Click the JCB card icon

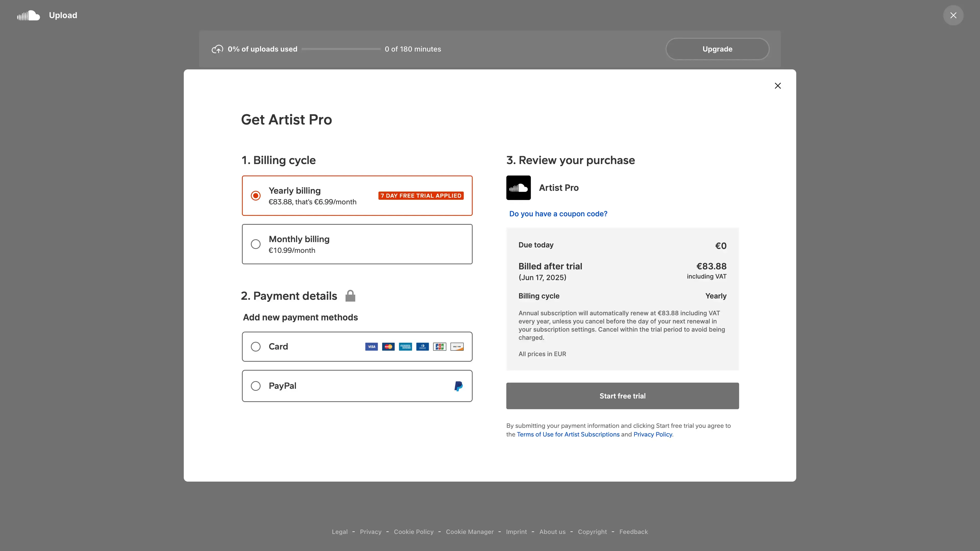pyautogui.click(x=439, y=346)
